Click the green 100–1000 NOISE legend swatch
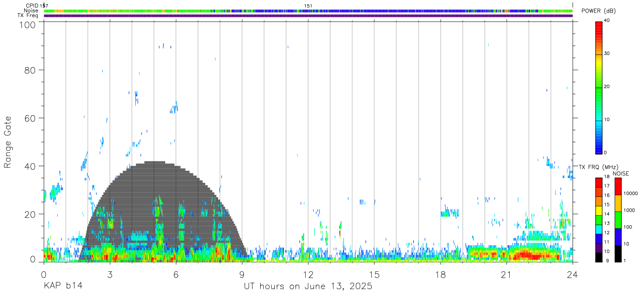Viewport: 644px width, 297px height. (618, 219)
